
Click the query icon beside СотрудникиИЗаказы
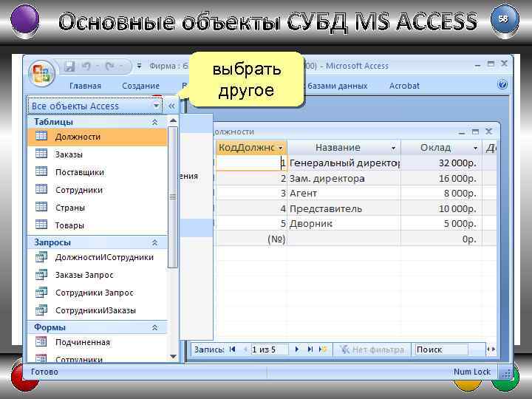pyautogui.click(x=41, y=310)
